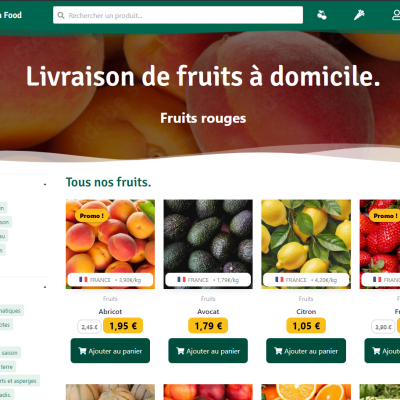This screenshot has width=400, height=400.
Task: Open the vegetables carrot icon in header
Action: click(359, 15)
